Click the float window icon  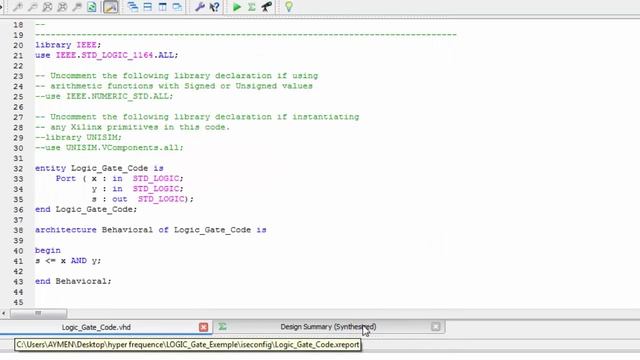point(177,7)
